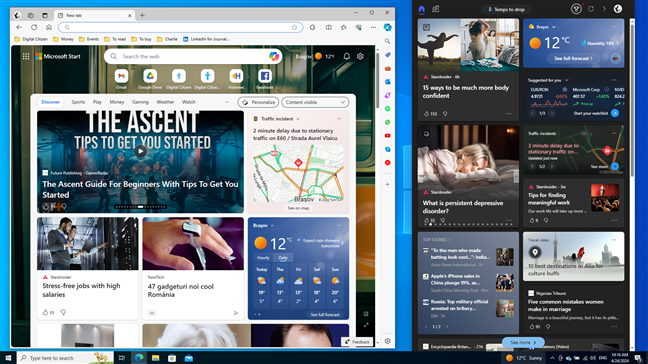
Task: Click the Edge back navigation arrow
Action: [19, 27]
